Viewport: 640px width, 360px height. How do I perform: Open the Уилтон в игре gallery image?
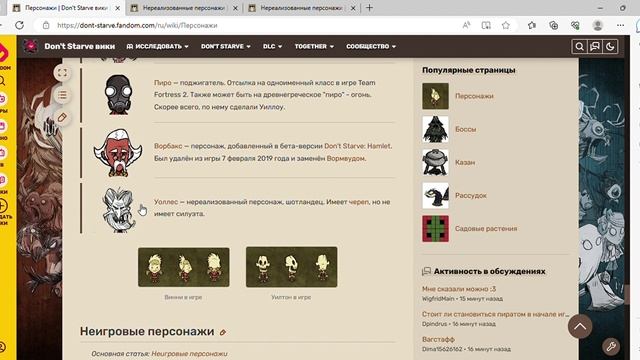click(x=291, y=267)
